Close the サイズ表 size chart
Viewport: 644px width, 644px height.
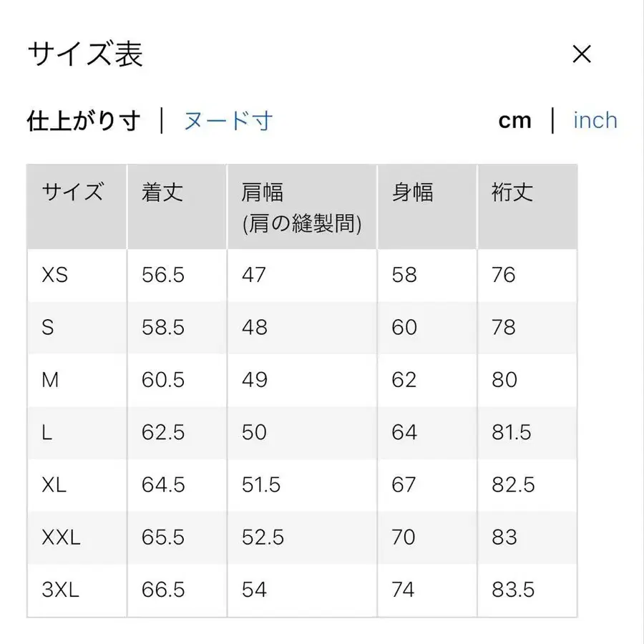click(x=582, y=54)
